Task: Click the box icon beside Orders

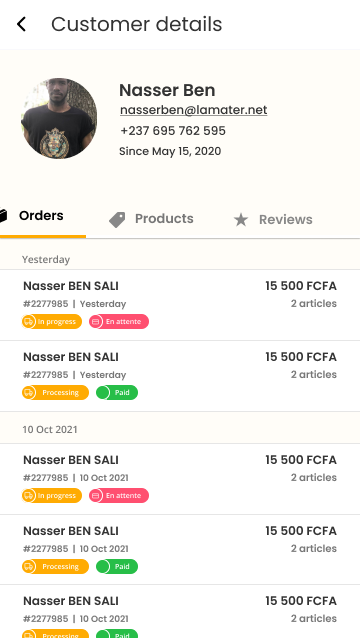Action: [x=3, y=216]
